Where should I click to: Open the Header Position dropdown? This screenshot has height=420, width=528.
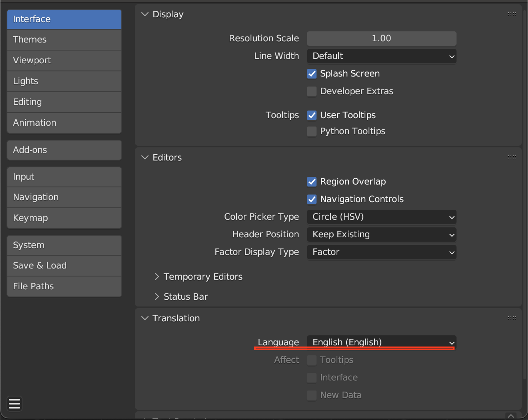click(x=381, y=234)
